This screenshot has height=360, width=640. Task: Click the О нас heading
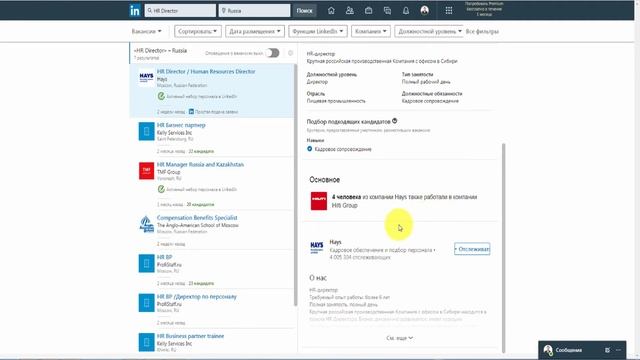pos(318,278)
